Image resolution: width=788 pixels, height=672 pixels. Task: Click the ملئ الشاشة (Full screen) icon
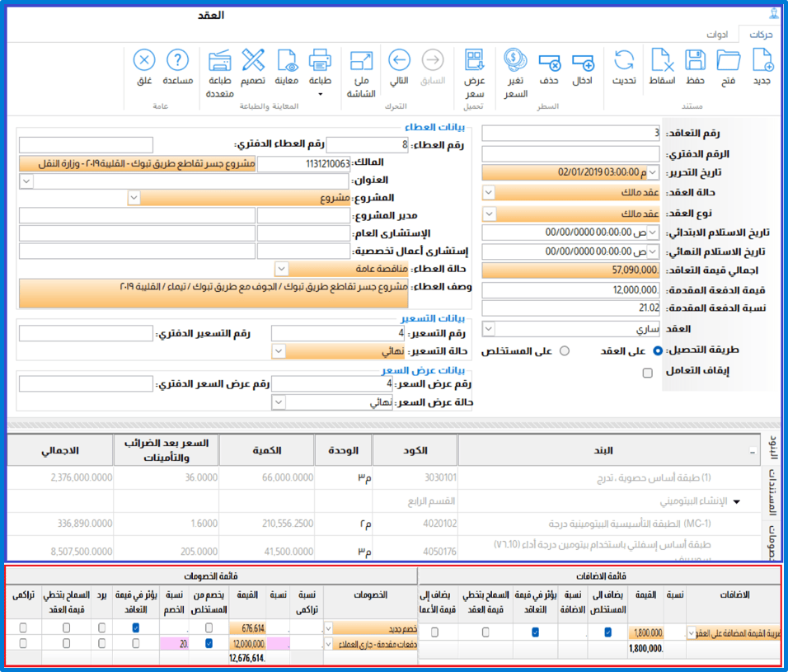[x=361, y=61]
